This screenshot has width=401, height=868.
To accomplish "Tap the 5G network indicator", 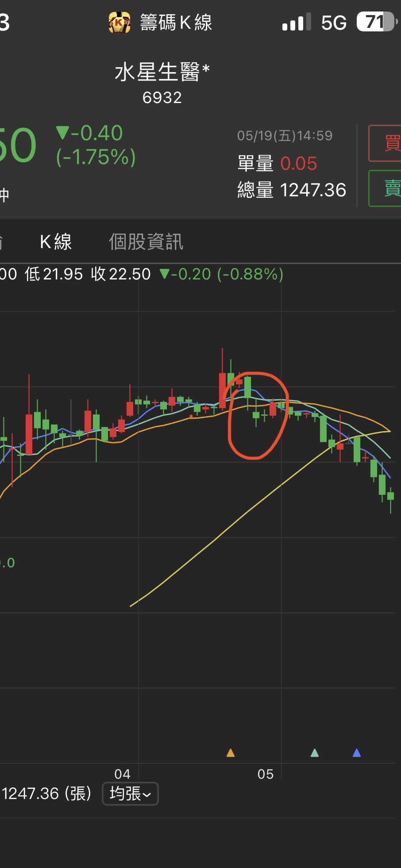I will pos(334,23).
